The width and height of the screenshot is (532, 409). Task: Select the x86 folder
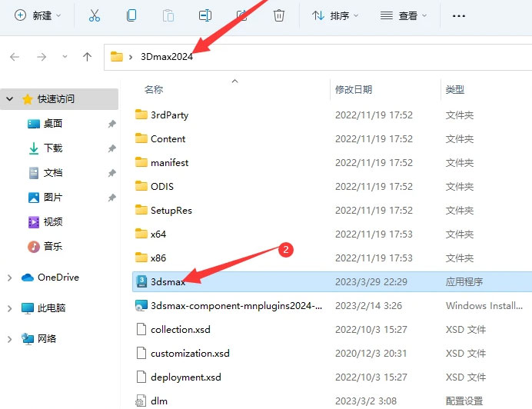click(158, 258)
